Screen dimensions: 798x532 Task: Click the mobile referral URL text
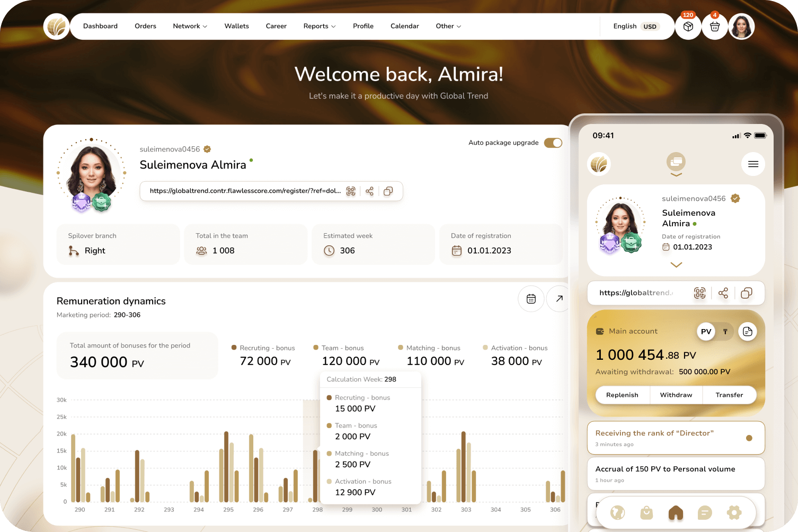coord(636,293)
